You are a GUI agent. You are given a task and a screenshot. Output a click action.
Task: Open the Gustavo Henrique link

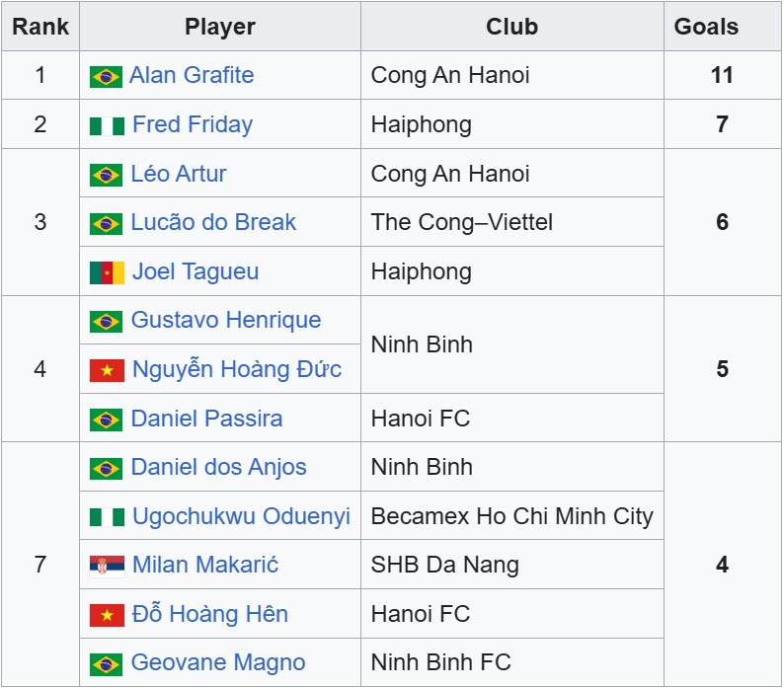226,320
